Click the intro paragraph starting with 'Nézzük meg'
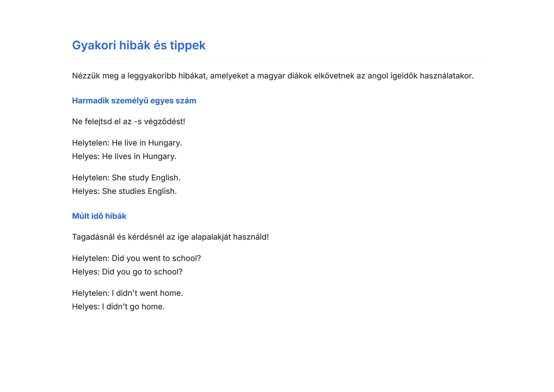 pos(272,76)
